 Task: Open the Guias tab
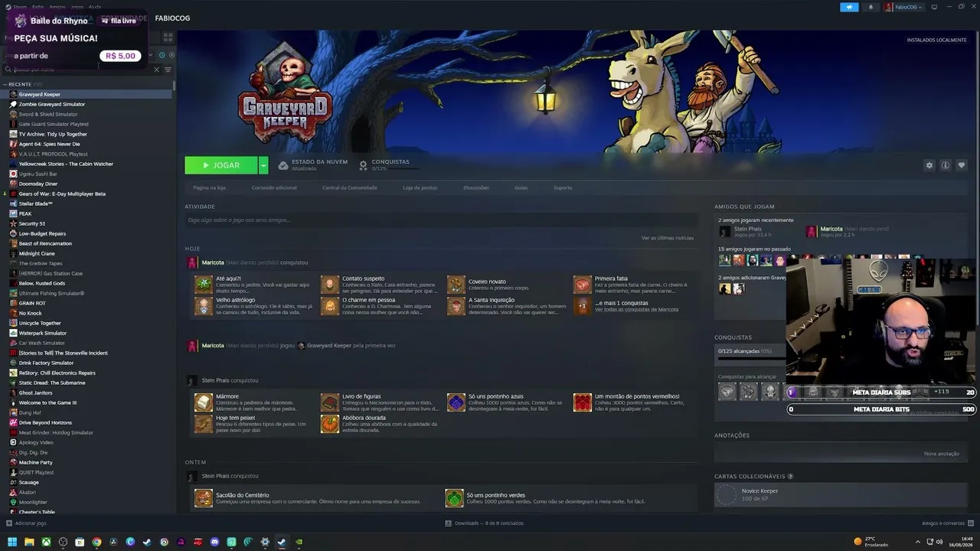coord(521,187)
